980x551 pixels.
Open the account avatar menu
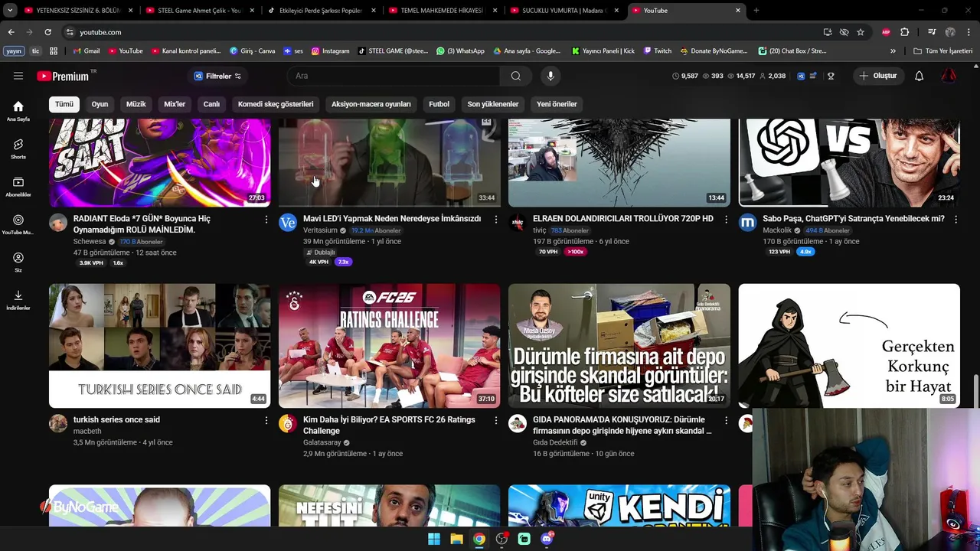point(949,76)
